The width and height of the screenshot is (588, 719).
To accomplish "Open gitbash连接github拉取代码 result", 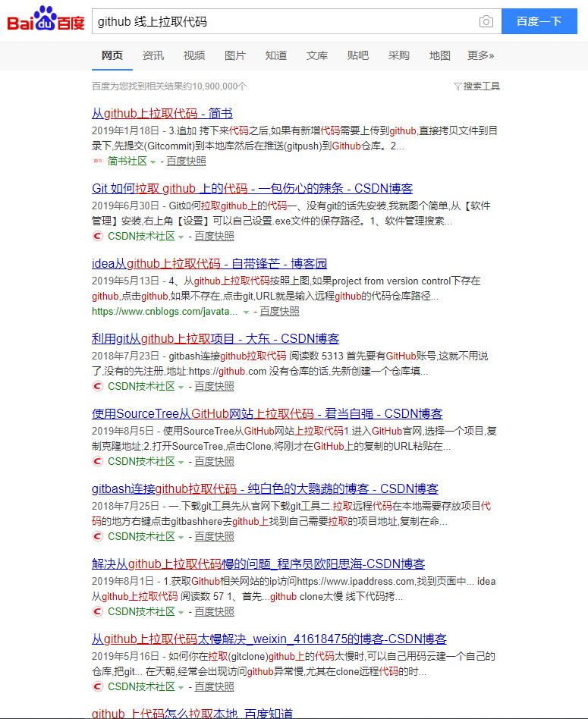I will coord(265,488).
